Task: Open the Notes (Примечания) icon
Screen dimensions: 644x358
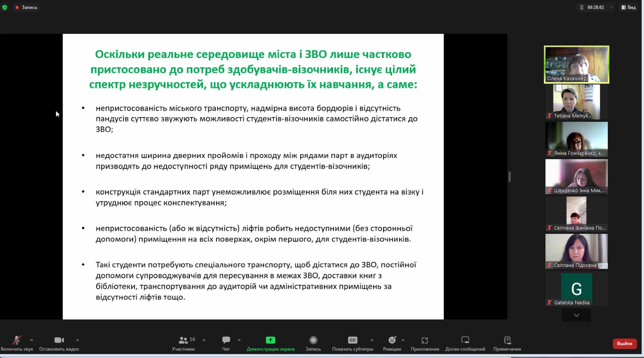Action: pyautogui.click(x=507, y=340)
